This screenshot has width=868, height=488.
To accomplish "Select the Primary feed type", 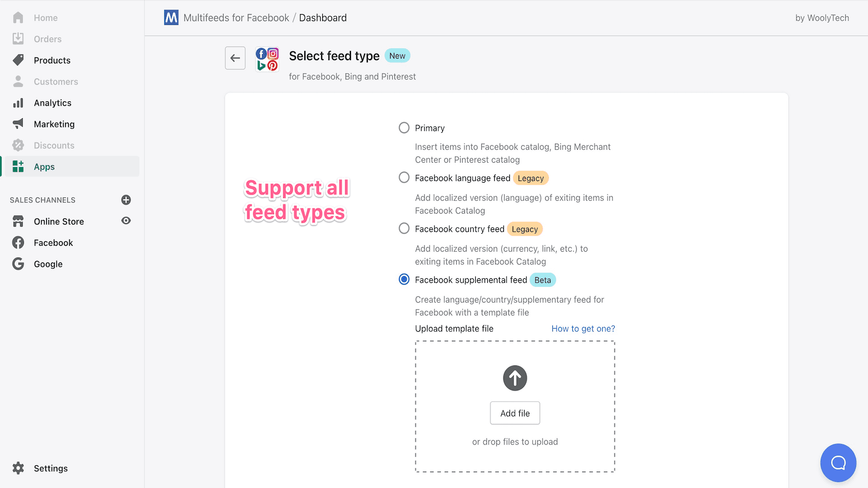I will point(404,127).
